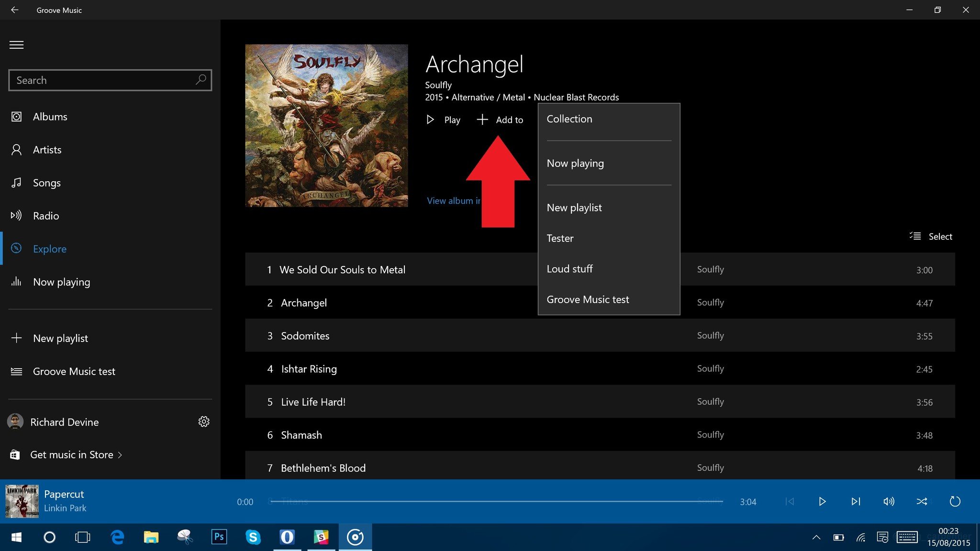Click the hamburger menu toggle icon

(16, 44)
